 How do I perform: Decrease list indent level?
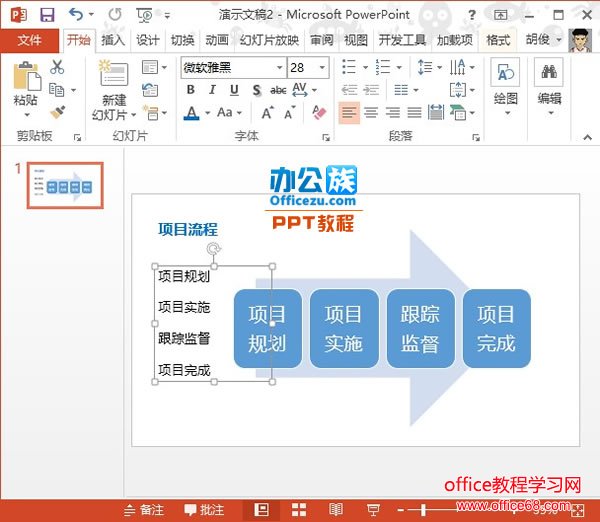tap(349, 90)
